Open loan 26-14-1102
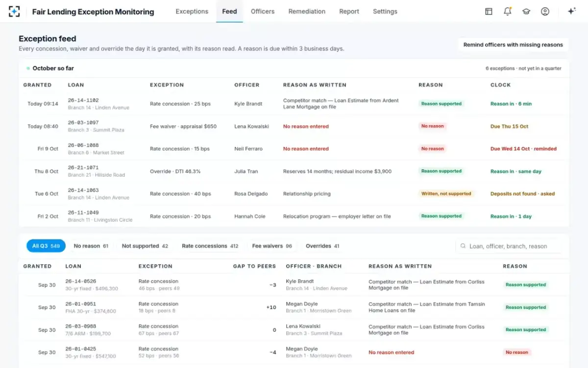 tap(83, 100)
